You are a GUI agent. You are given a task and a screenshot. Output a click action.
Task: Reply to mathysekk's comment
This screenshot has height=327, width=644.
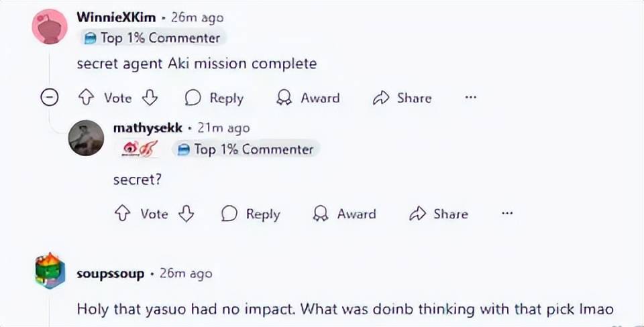pos(250,214)
